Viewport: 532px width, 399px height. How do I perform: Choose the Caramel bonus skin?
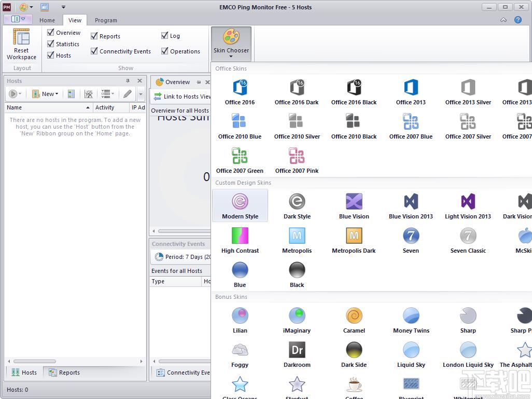coord(354,320)
